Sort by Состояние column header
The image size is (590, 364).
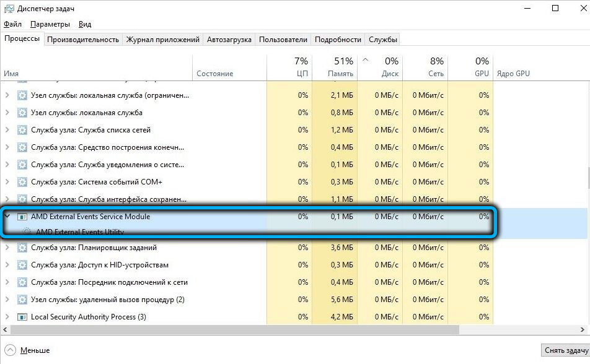pyautogui.click(x=229, y=67)
